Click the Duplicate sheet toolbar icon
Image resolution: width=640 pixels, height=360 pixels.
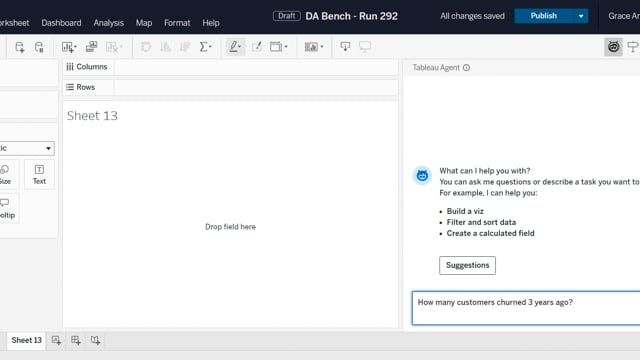click(91, 47)
